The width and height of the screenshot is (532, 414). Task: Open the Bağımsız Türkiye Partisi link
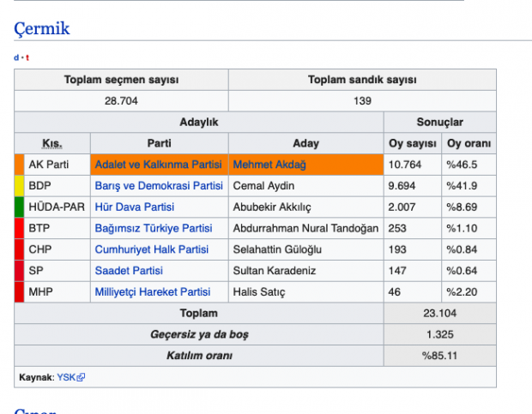(x=154, y=229)
